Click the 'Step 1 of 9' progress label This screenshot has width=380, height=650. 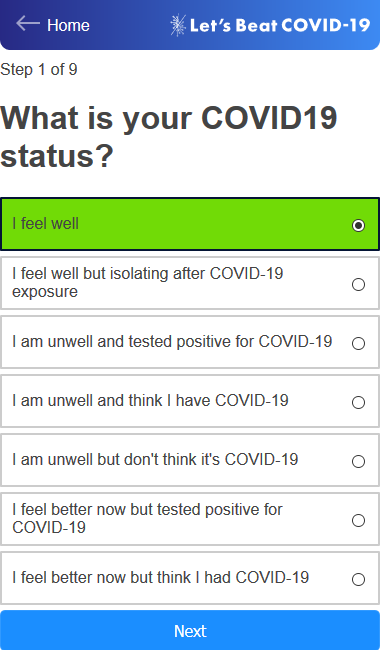[39, 69]
